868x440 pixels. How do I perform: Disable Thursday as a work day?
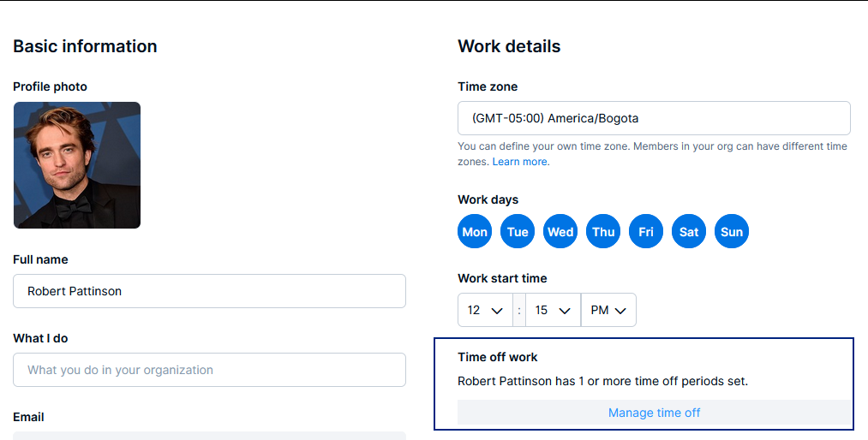[603, 231]
